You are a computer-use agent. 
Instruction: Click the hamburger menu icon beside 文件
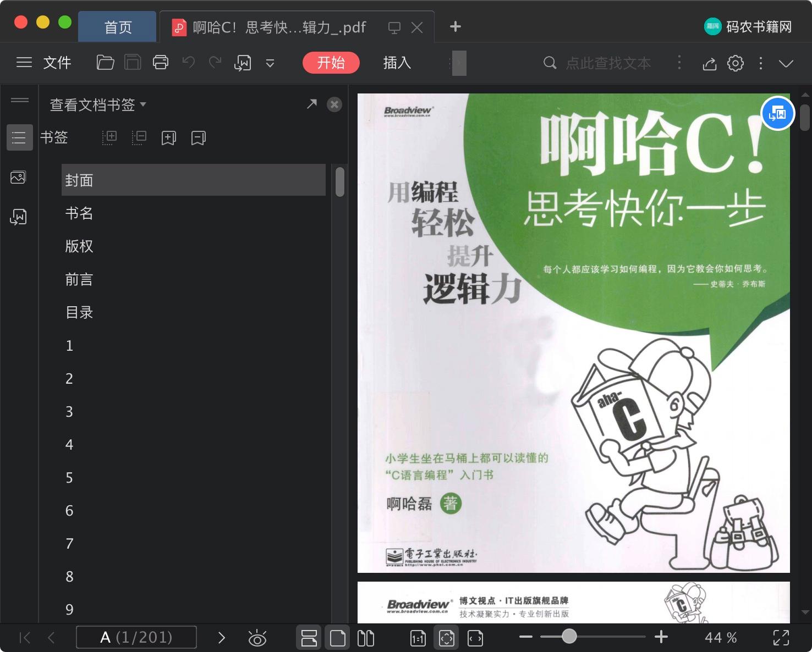pyautogui.click(x=24, y=63)
